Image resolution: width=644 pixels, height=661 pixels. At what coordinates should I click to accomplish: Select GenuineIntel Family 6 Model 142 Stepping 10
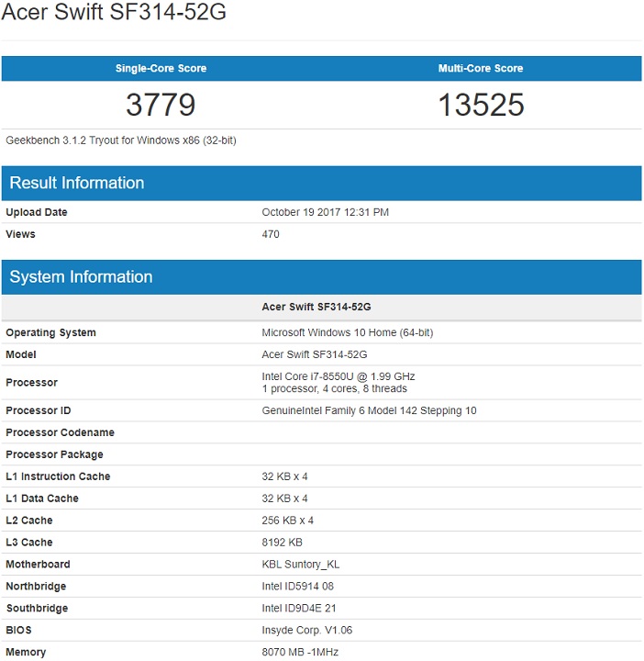[x=369, y=410]
